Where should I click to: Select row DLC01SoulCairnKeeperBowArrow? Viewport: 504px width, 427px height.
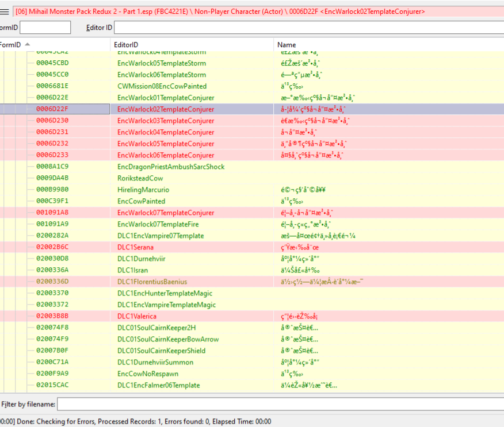[x=252, y=339]
